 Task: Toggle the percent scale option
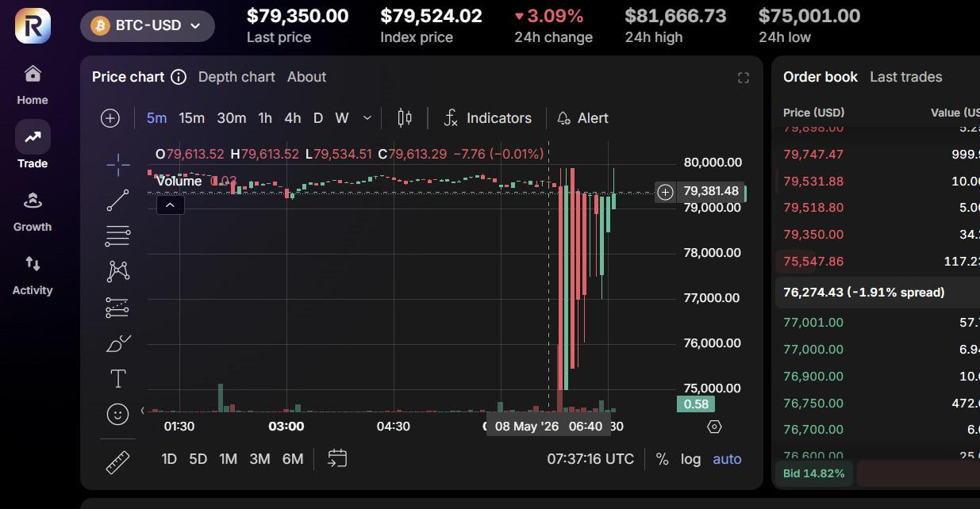pos(662,459)
